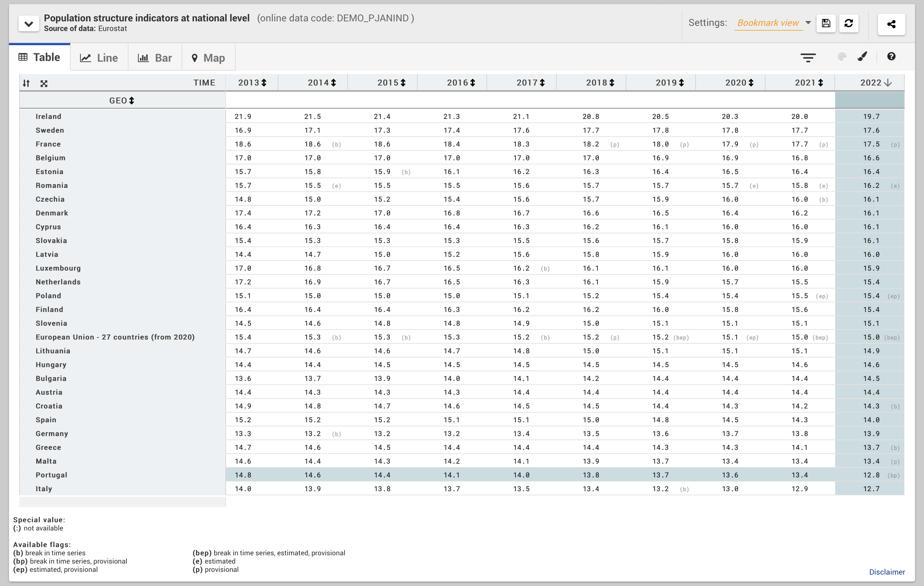Switch to the Line chart tab
Viewport: 924px width, 586px height.
(x=99, y=58)
